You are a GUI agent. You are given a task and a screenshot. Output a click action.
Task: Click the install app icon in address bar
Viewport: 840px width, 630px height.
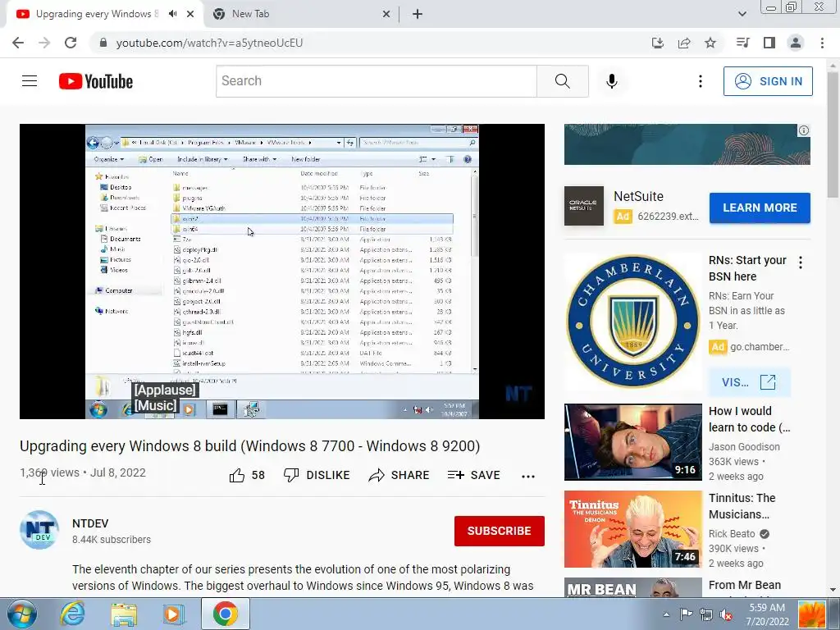[657, 43]
